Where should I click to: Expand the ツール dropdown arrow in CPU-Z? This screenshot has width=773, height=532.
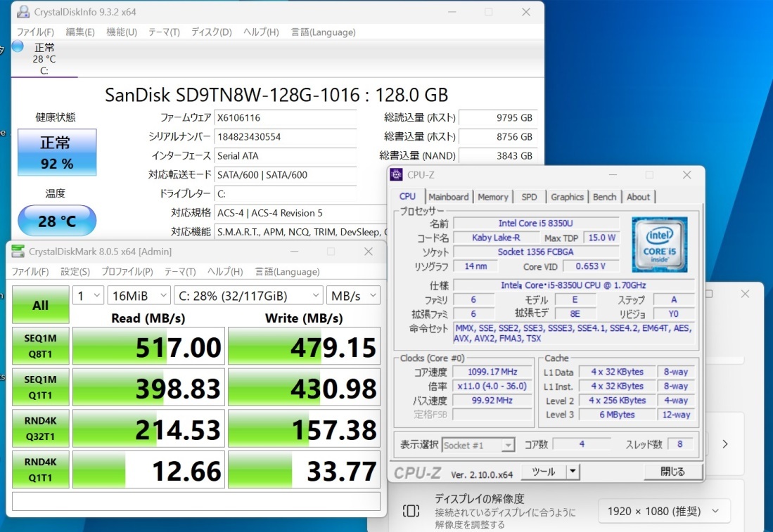point(573,472)
